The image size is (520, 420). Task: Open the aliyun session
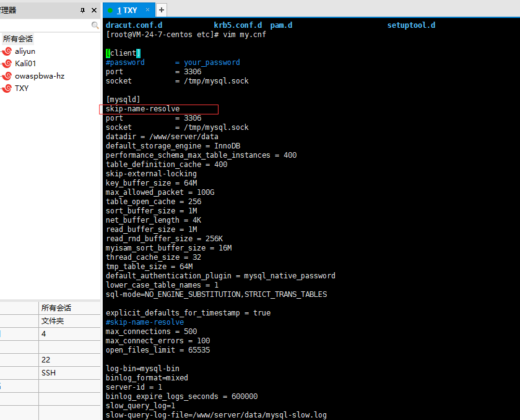pyautogui.click(x=25, y=51)
